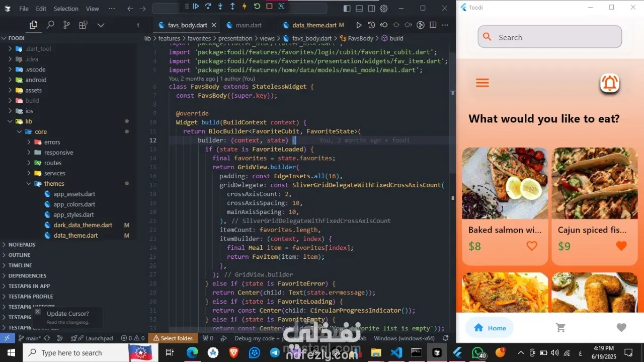Image resolution: width=644 pixels, height=362 pixels.
Task: Unfavorite the Cajun spiced fish heart
Action: click(621, 246)
